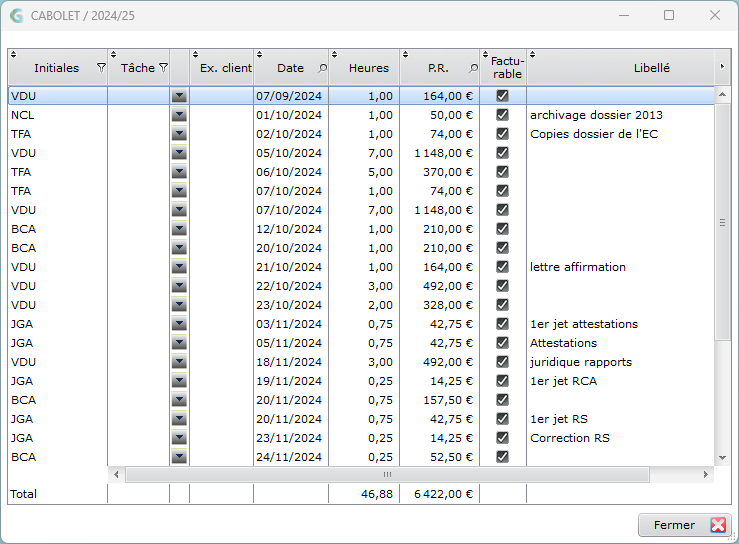This screenshot has height=544, width=739.
Task: Open task dropdown on JGA 19/11/2024 row
Action: pyautogui.click(x=179, y=381)
